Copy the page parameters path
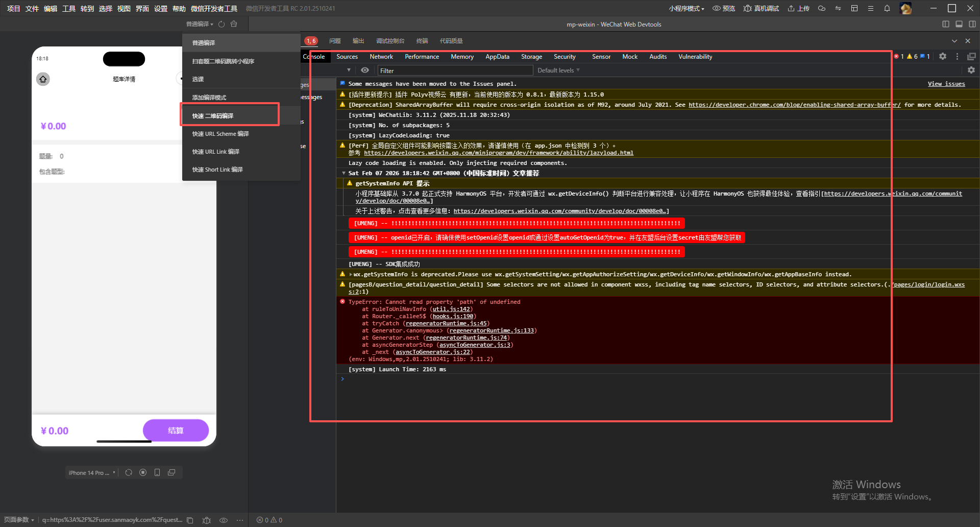 coord(190,520)
